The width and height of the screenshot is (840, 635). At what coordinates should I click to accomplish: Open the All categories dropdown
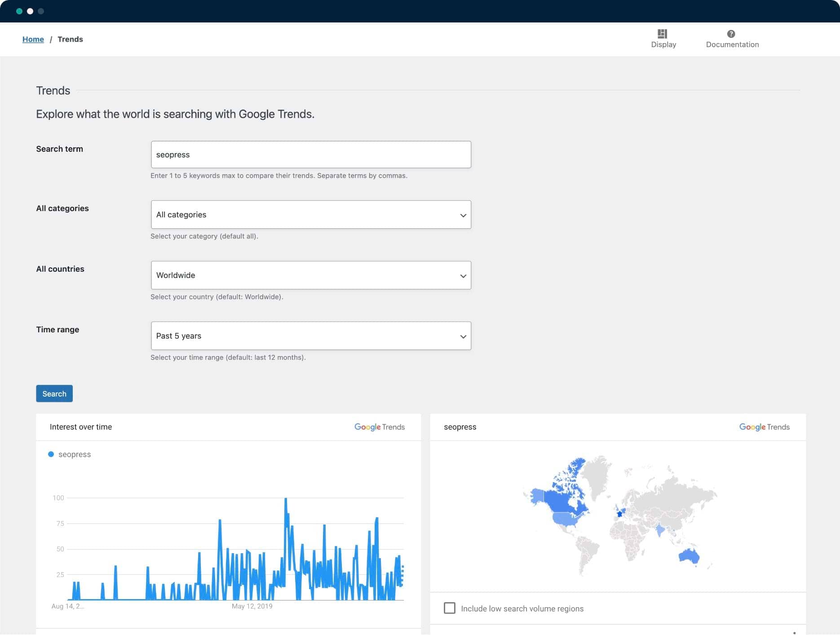tap(311, 215)
